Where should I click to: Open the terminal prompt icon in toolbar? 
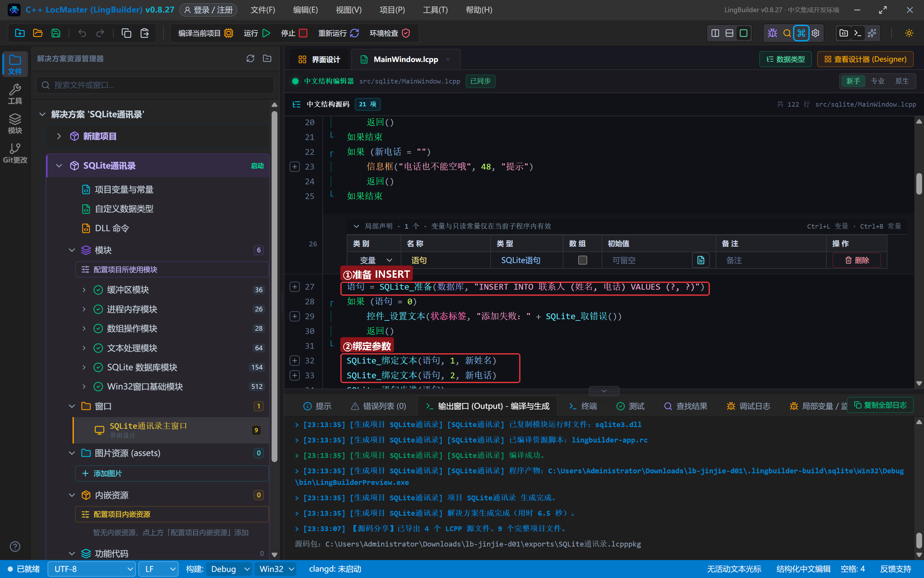[858, 33]
